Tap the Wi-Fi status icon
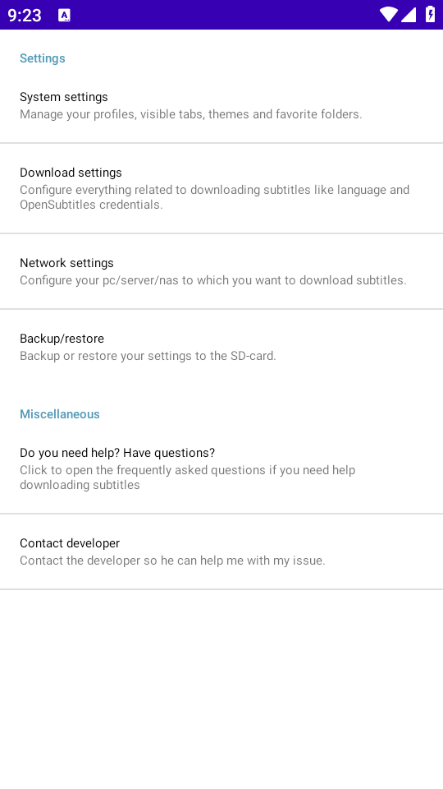The width and height of the screenshot is (443, 789). (x=389, y=15)
